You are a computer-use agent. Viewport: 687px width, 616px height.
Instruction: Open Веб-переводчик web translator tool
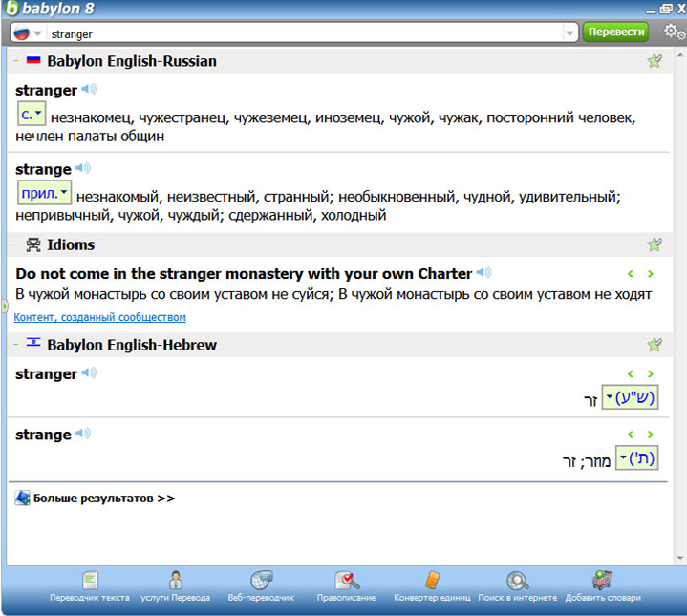pyautogui.click(x=262, y=585)
